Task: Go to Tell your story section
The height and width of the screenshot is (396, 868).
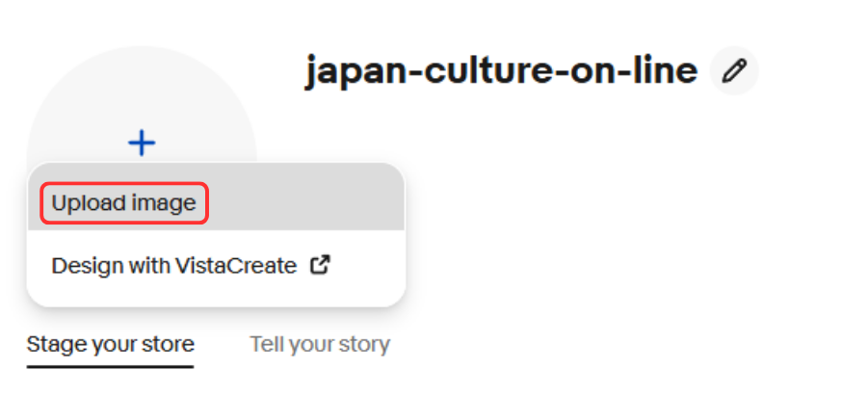Action: pyautogui.click(x=320, y=344)
